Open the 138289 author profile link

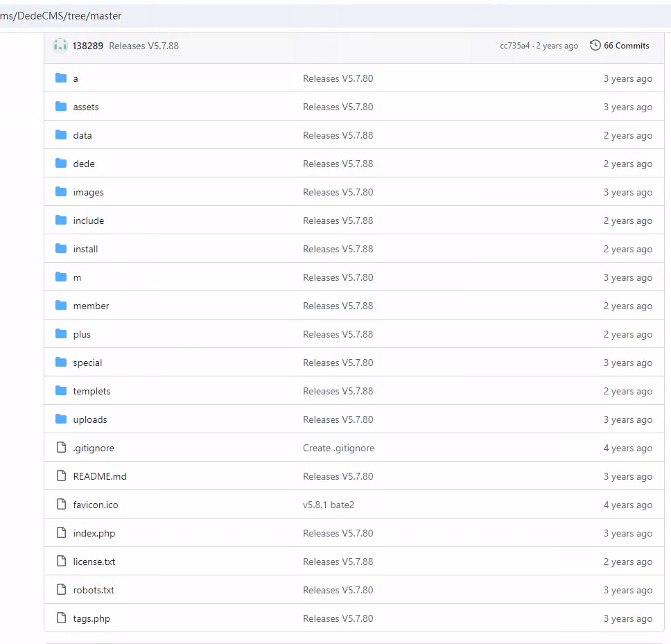[x=87, y=46]
